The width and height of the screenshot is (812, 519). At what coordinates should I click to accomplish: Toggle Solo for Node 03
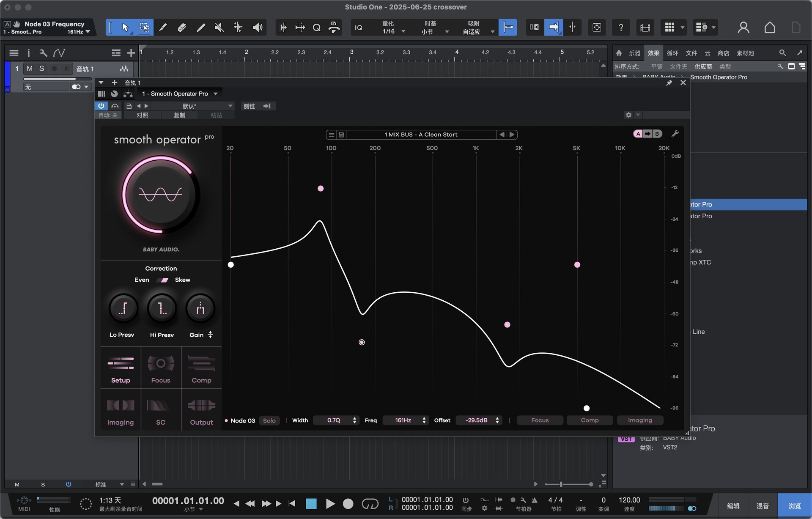[x=269, y=420]
